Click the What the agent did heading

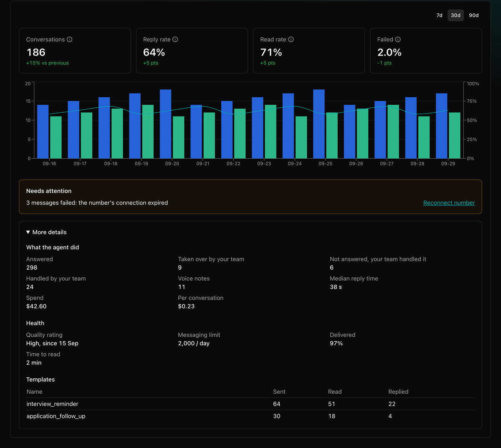tap(53, 247)
